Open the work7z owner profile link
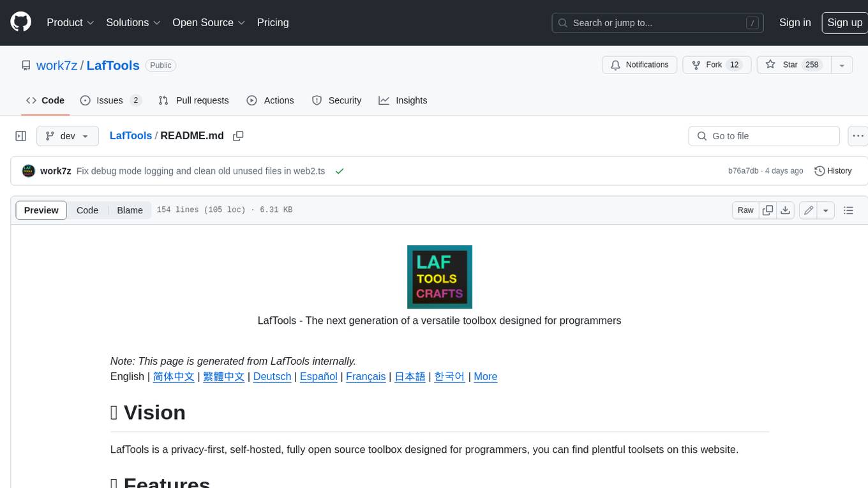The width and height of the screenshot is (868, 488). (x=57, y=65)
